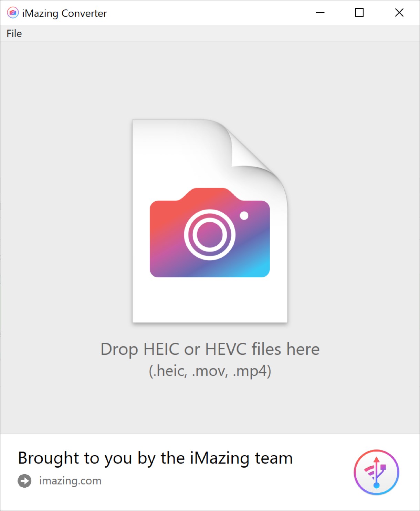Click the empty menu bar area right of File
This screenshot has height=511, width=420.
click(207, 33)
